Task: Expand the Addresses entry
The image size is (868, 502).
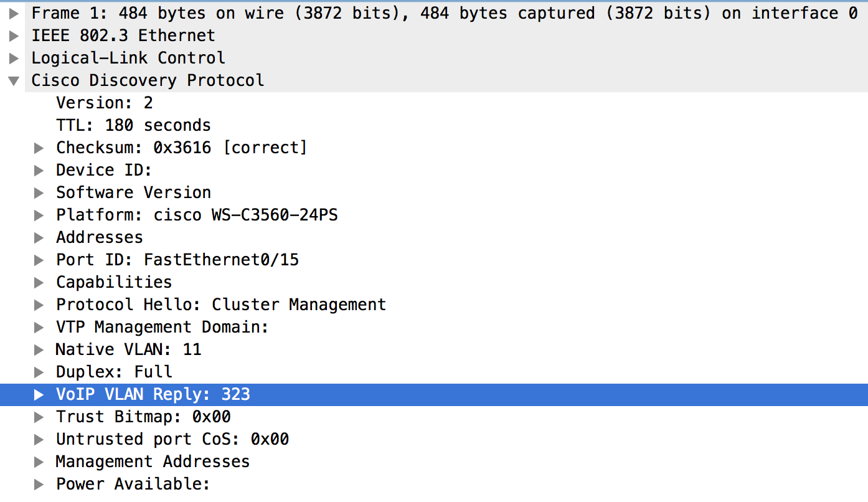Action: (x=39, y=237)
